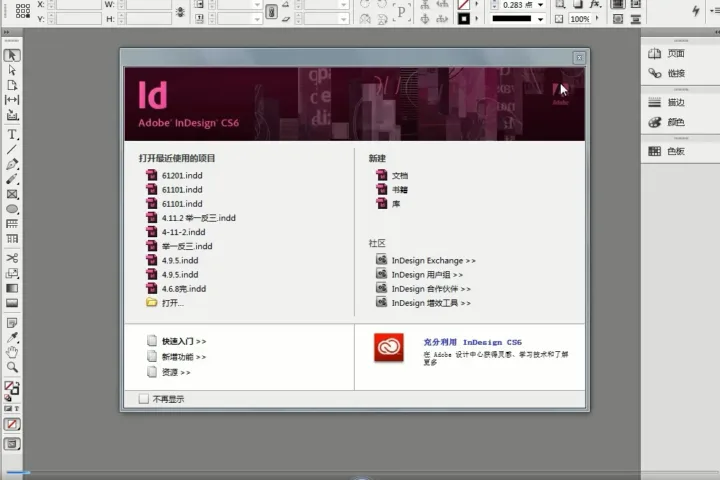The height and width of the screenshot is (480, 720).
Task: Open recent file 4.11.2 举一反三.indd
Action: pos(198,218)
